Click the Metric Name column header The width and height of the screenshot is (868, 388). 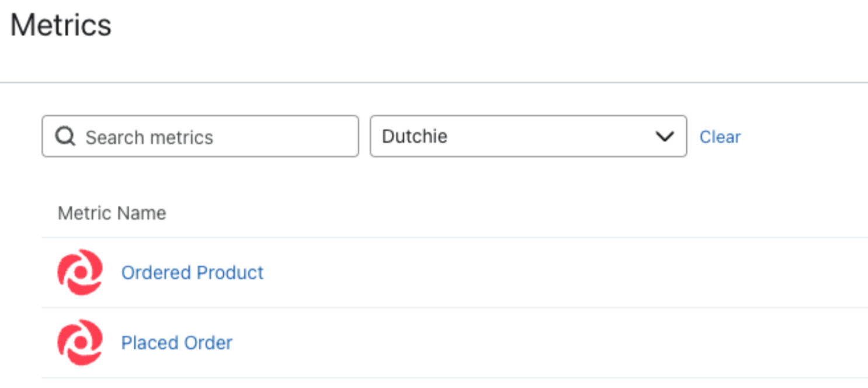(112, 213)
